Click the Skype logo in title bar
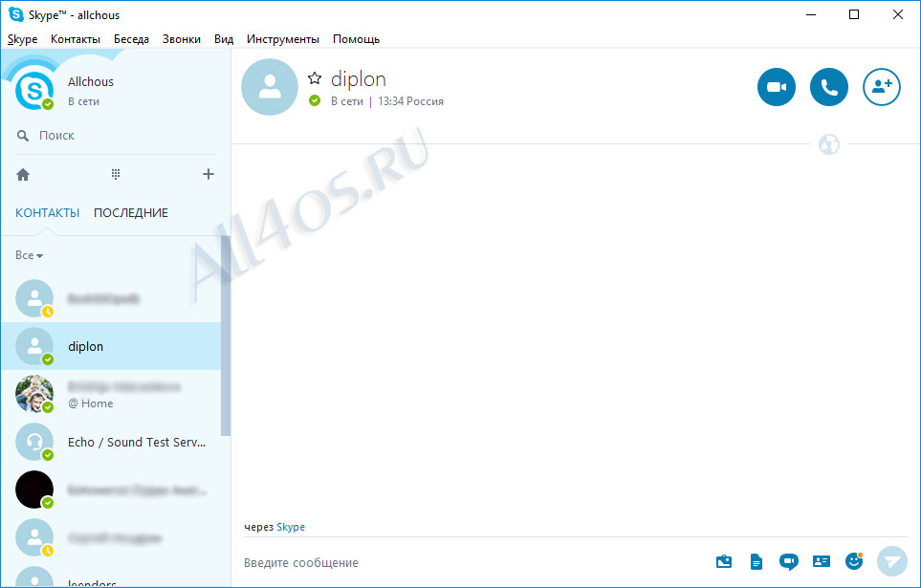 (16, 14)
